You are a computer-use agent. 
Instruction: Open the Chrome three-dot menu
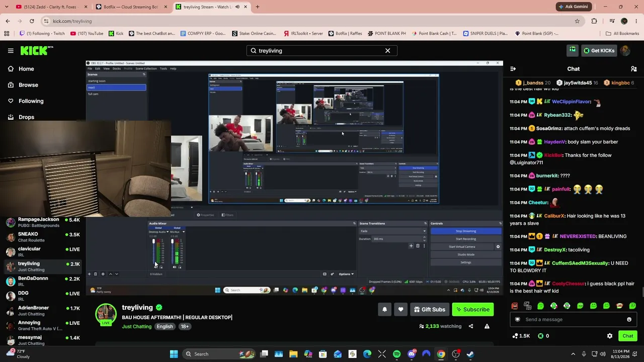point(636,21)
